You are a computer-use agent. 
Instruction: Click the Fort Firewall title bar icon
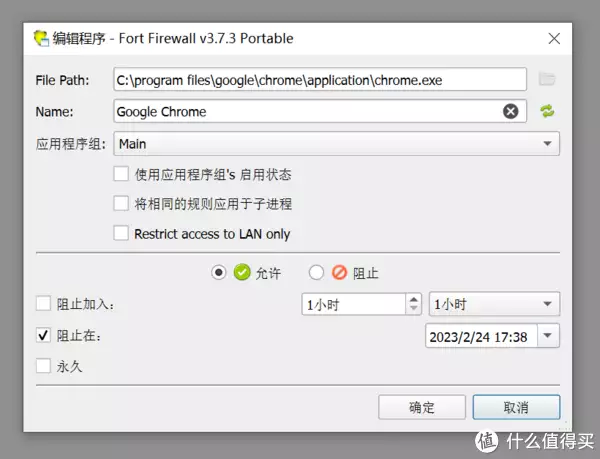41,38
